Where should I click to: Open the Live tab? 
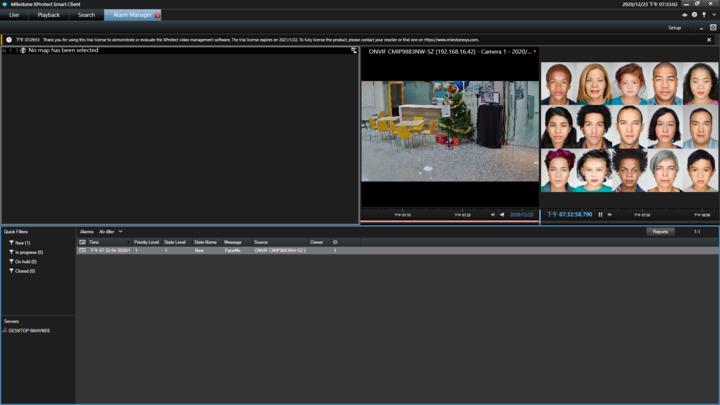(15, 15)
